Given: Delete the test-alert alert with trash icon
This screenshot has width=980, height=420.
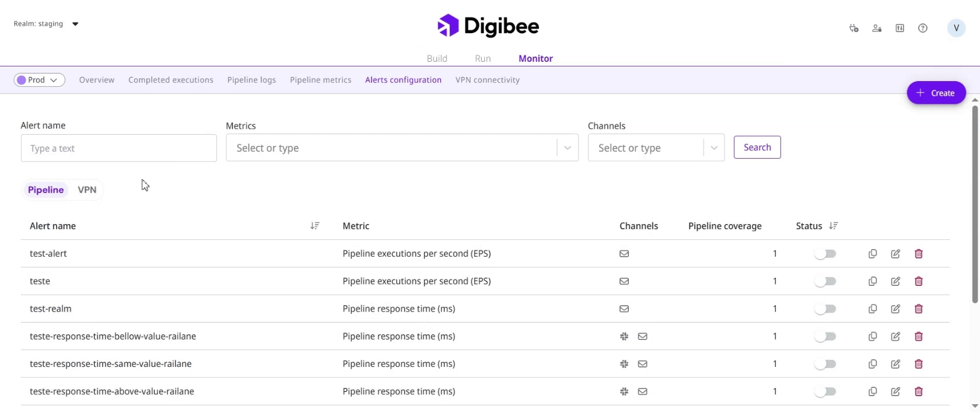Looking at the screenshot, I should 919,254.
